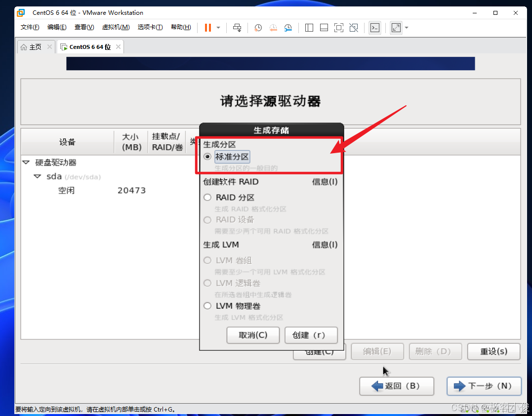Screen dimensions: 532x416
Task: Minimize the VMware Workstation window
Action: coord(475,13)
